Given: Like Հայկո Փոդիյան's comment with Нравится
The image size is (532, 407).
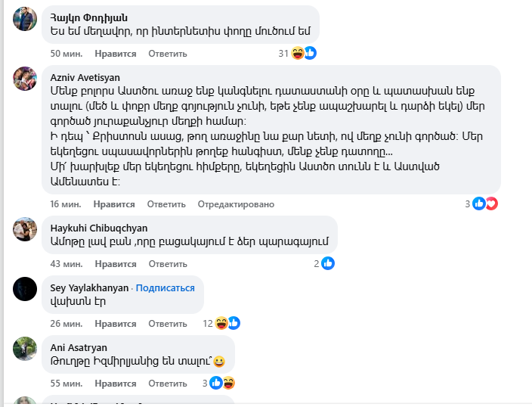Looking at the screenshot, I should (x=115, y=54).
